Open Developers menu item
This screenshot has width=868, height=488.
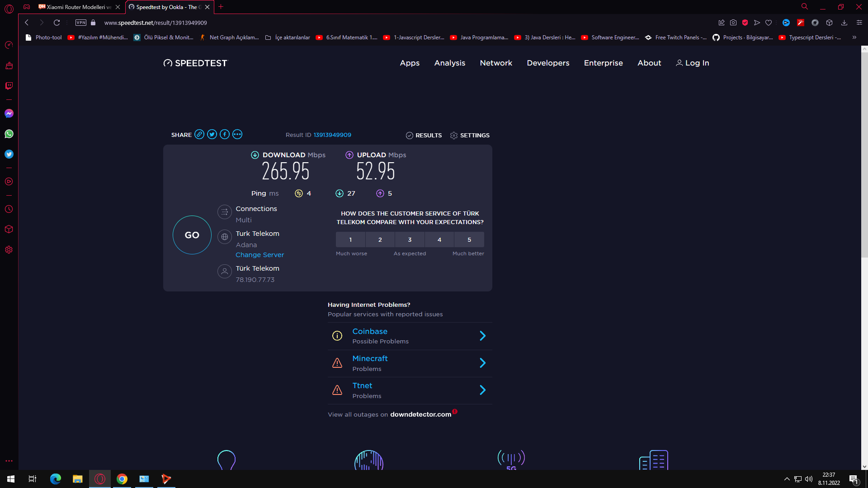click(x=548, y=63)
